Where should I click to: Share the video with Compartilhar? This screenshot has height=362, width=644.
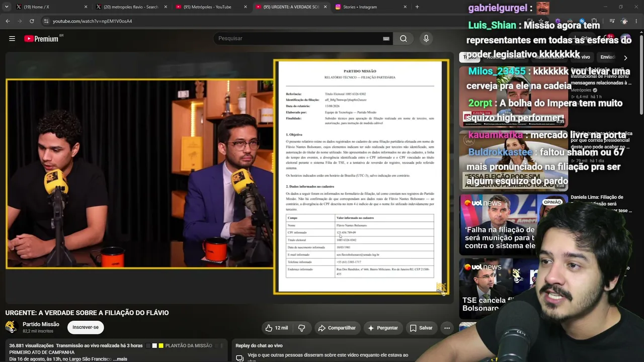tap(337, 328)
